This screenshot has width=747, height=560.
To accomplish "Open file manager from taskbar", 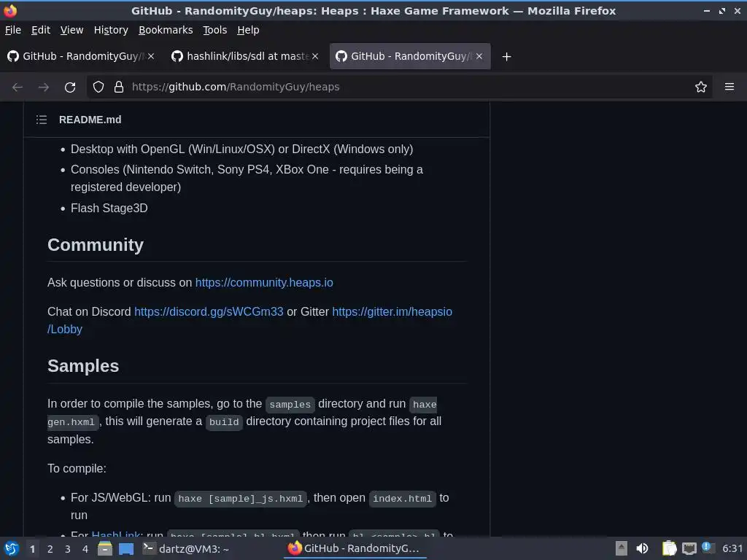I will 105,548.
